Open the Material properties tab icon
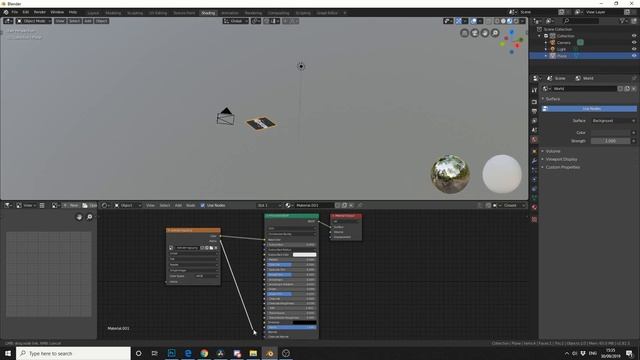 pyautogui.click(x=534, y=207)
